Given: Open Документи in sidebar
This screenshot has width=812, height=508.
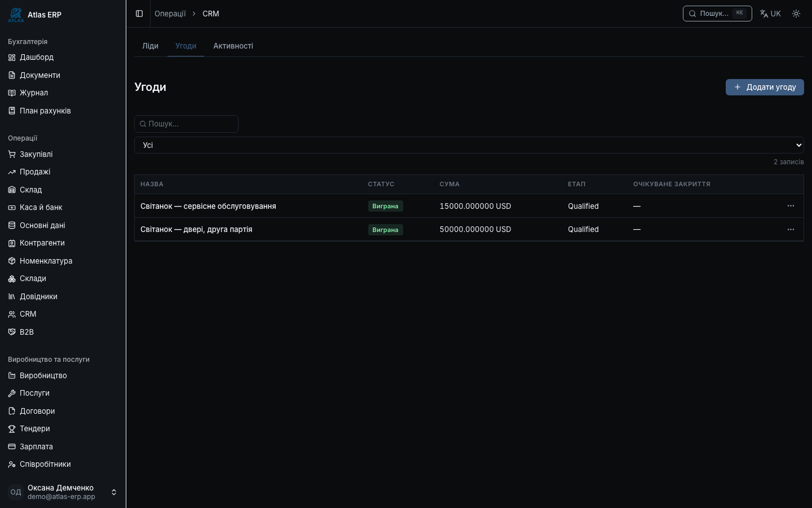Looking at the screenshot, I should [63, 75].
